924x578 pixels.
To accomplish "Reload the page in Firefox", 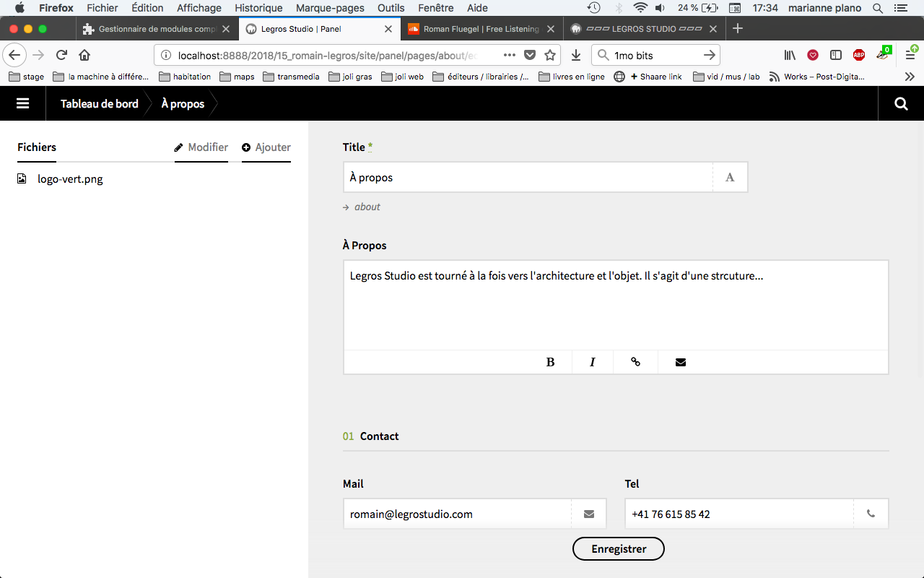I will (62, 55).
